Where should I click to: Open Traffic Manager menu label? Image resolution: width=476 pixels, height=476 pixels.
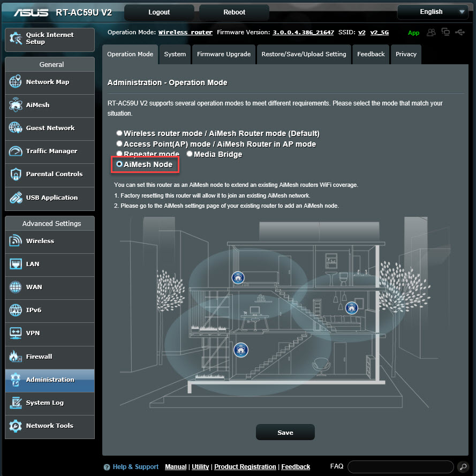tap(51, 151)
